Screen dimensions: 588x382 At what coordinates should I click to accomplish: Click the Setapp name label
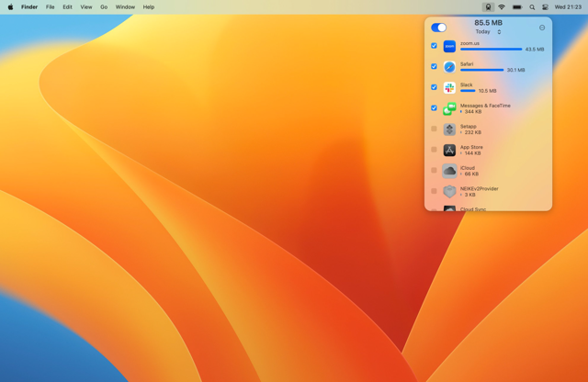tap(468, 127)
